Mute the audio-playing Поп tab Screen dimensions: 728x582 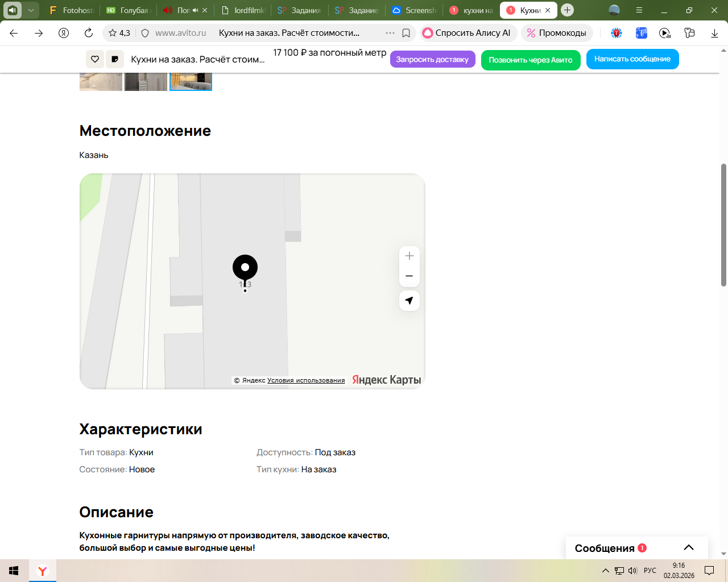tap(195, 10)
